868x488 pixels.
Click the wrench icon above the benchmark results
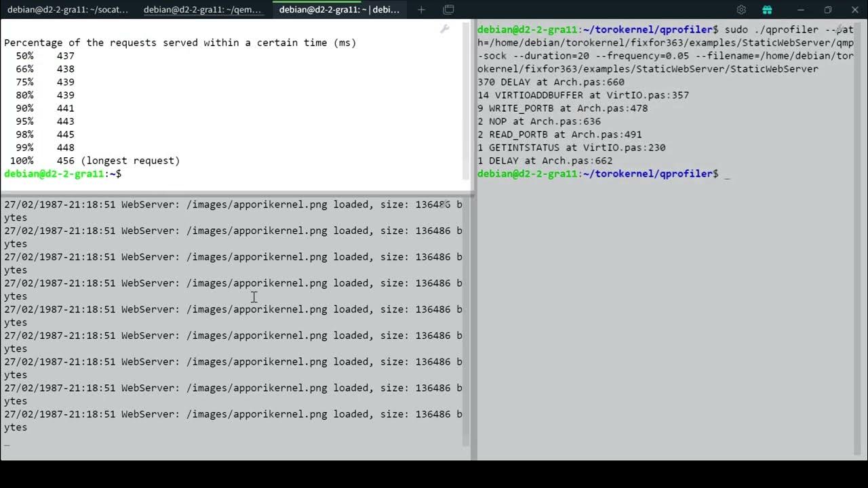[x=444, y=30]
